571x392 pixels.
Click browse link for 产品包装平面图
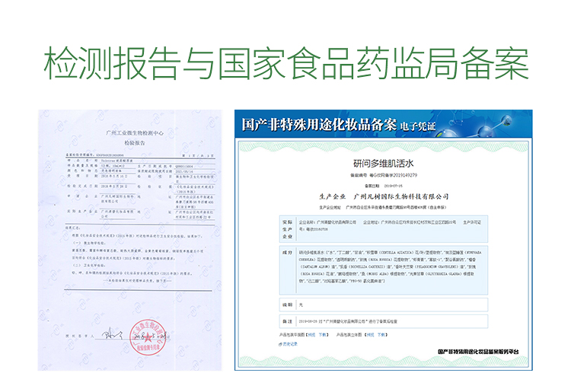pos(311,335)
